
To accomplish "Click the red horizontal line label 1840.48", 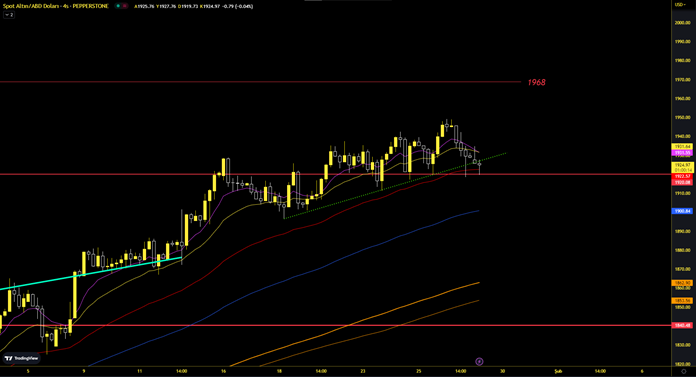I will (682, 325).
